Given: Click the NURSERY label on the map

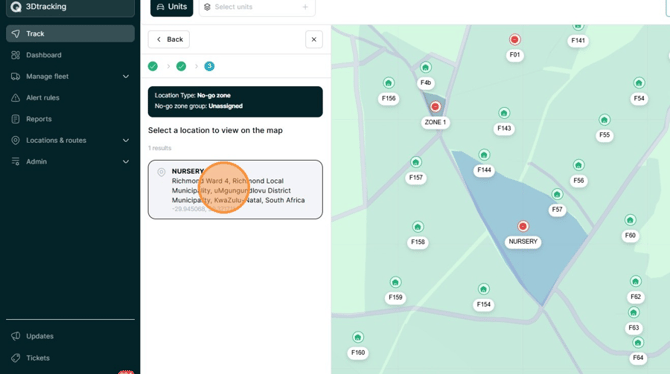Looking at the screenshot, I should [x=523, y=241].
